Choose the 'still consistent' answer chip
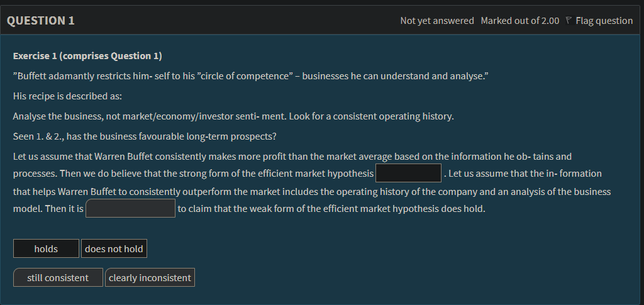Screen dimensions: 644x305 click(58, 277)
